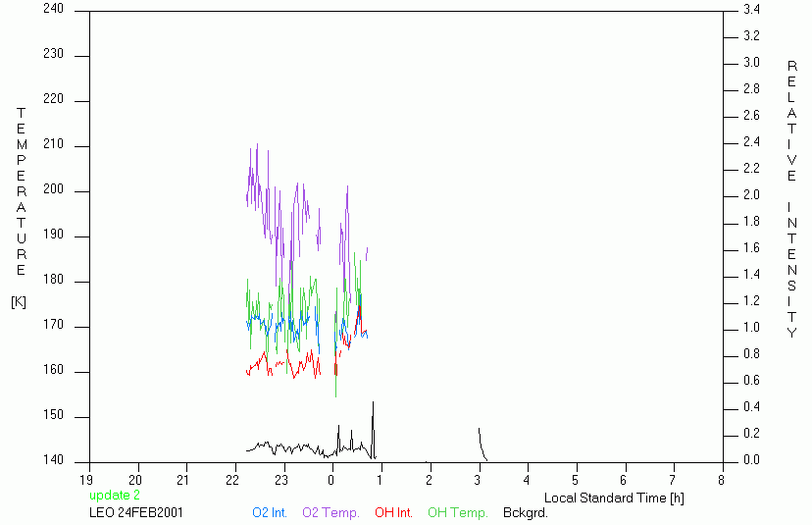
Task: Click the 5 hour time axis label
Action: [575, 480]
